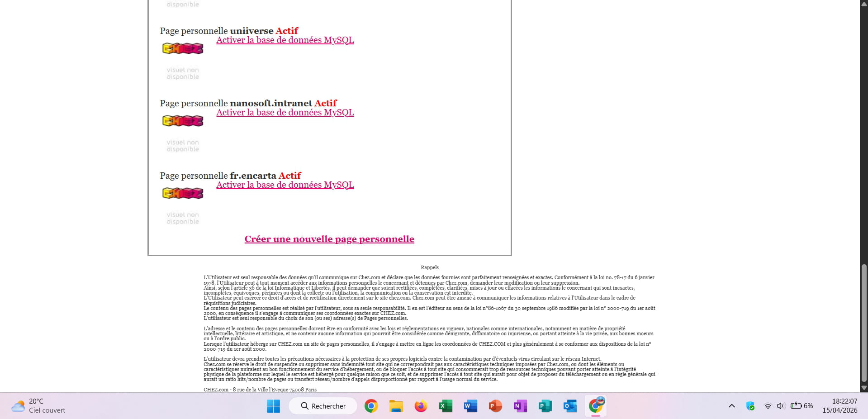868x419 pixels.
Task: Open OneNote from the taskbar
Action: (x=520, y=406)
